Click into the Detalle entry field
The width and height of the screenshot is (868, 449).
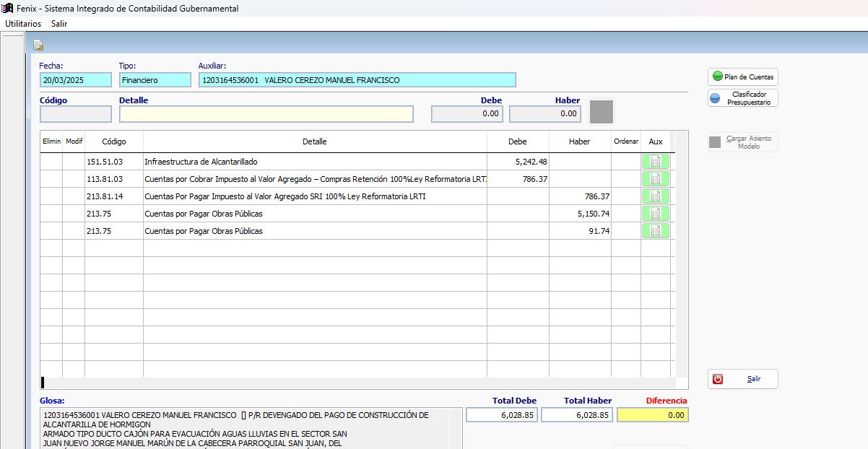coord(266,114)
